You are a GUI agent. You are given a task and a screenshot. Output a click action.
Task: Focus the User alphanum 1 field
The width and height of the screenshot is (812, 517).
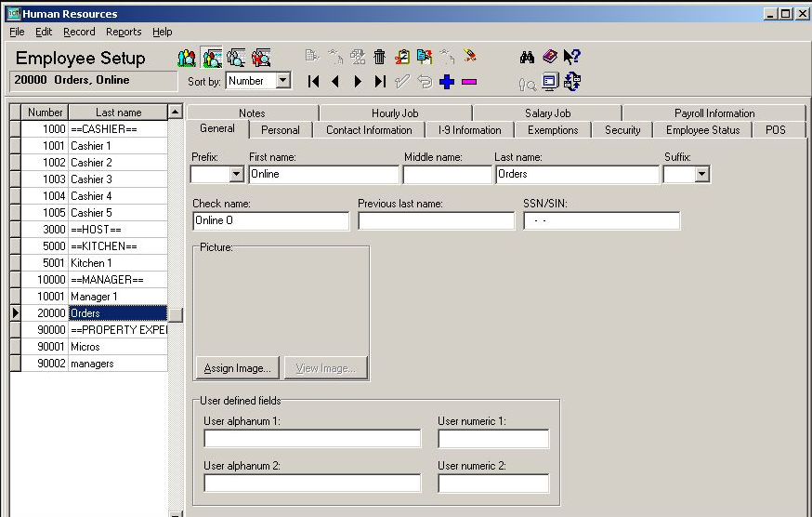pos(312,439)
